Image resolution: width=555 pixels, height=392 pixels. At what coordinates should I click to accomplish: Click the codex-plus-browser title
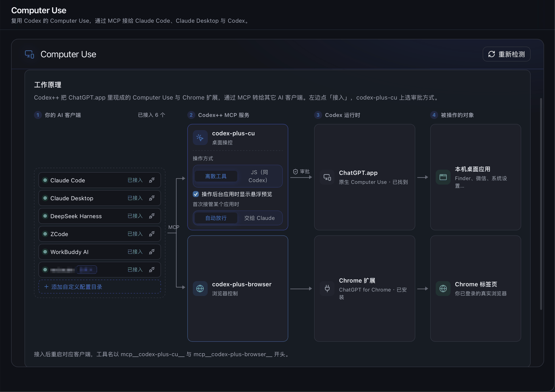click(242, 284)
